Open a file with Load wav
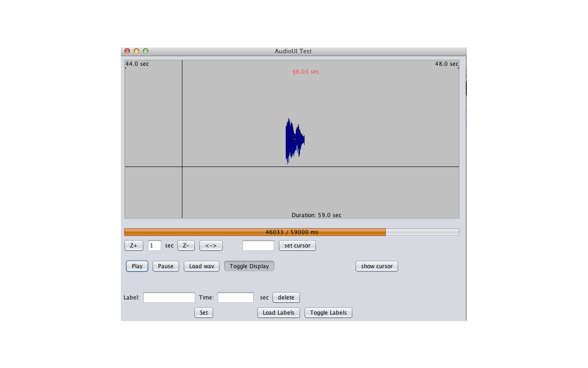 click(x=202, y=266)
